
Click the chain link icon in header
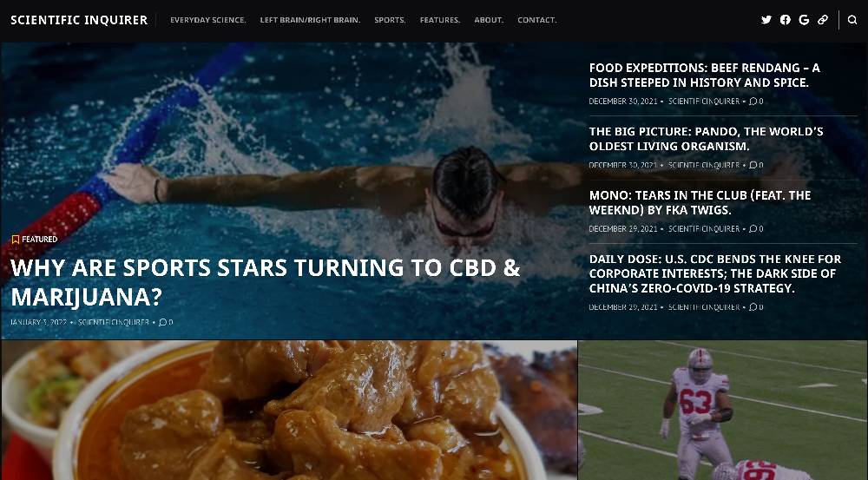[x=823, y=20]
